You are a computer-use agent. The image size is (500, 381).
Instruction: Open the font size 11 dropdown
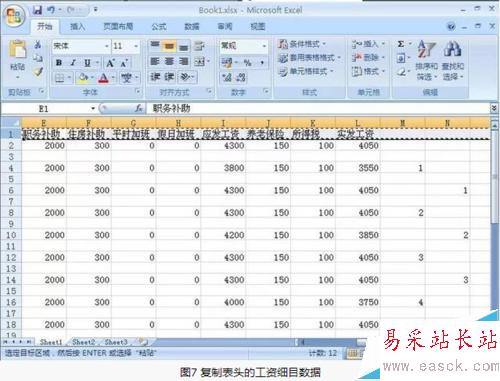click(x=136, y=46)
